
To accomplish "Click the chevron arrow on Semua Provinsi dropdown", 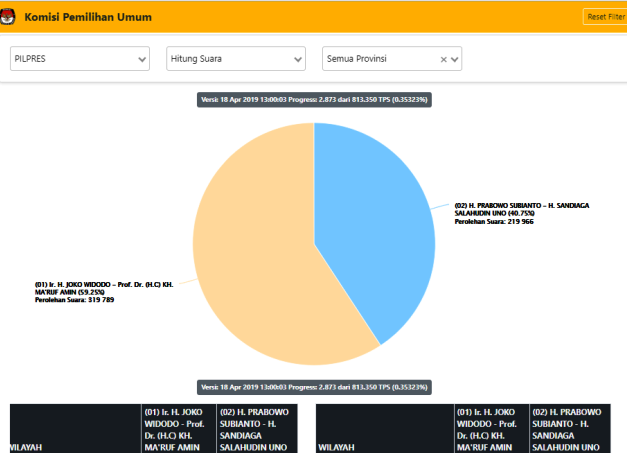I will coord(456,60).
